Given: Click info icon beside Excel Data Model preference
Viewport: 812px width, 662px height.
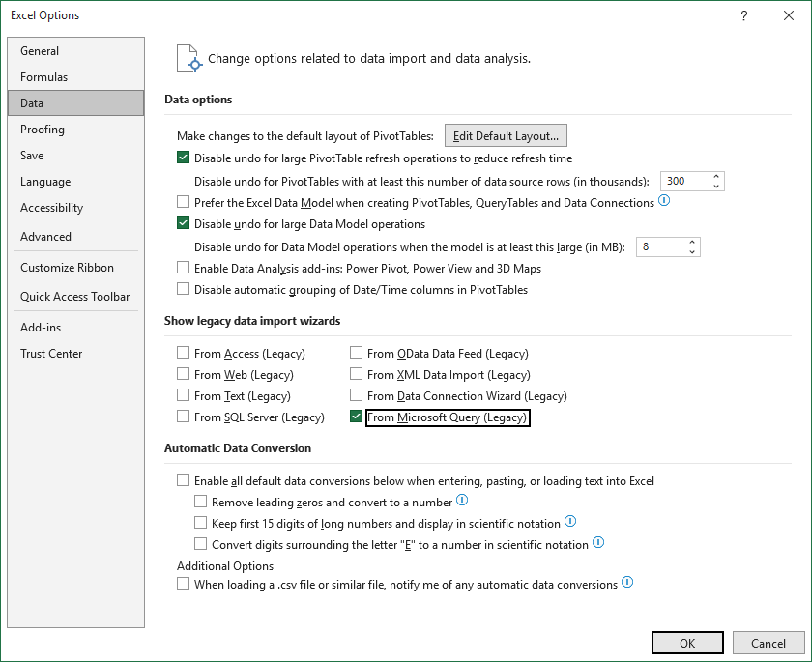Looking at the screenshot, I should click(664, 200).
